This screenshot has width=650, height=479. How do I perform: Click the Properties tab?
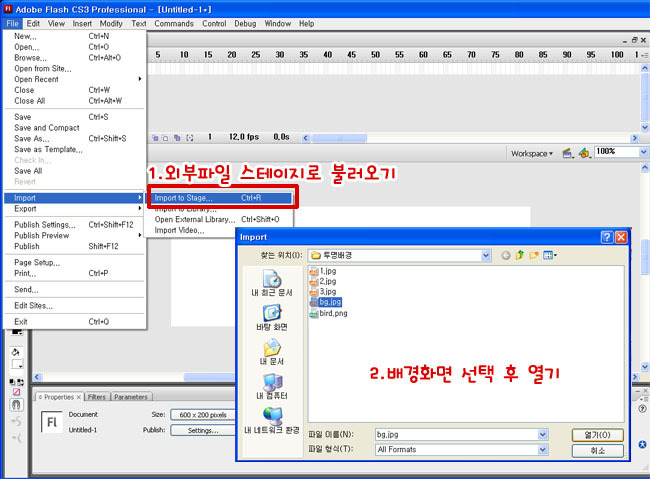pos(59,397)
